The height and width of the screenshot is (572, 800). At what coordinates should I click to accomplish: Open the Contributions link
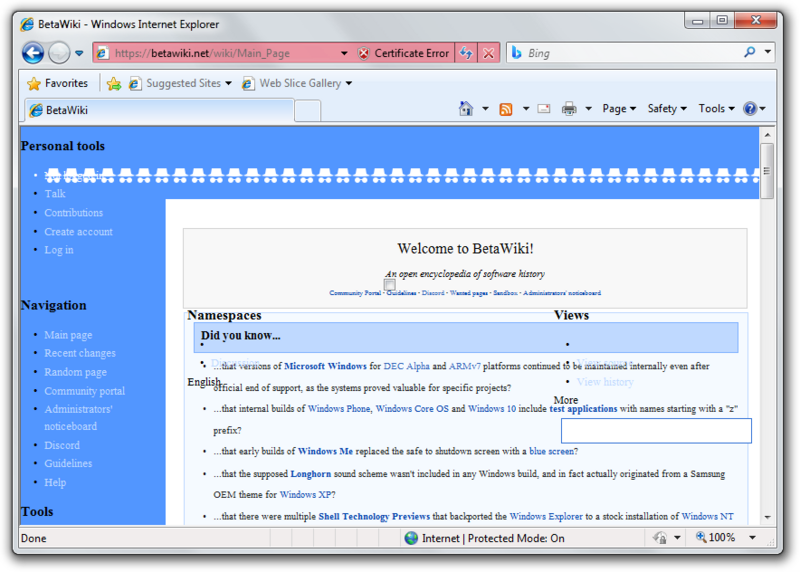73,213
